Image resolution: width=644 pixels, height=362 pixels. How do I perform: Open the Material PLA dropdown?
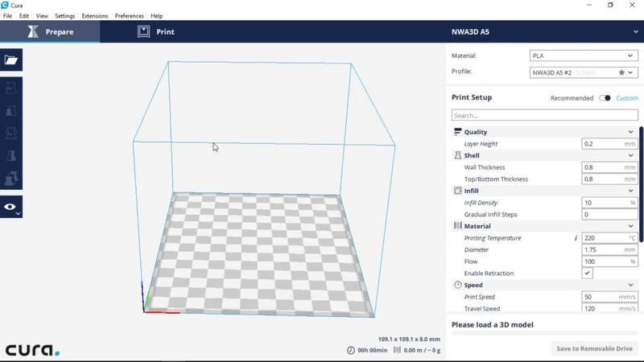click(584, 56)
